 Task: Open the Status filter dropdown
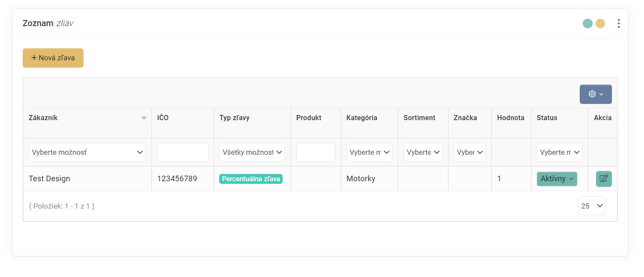tap(560, 152)
